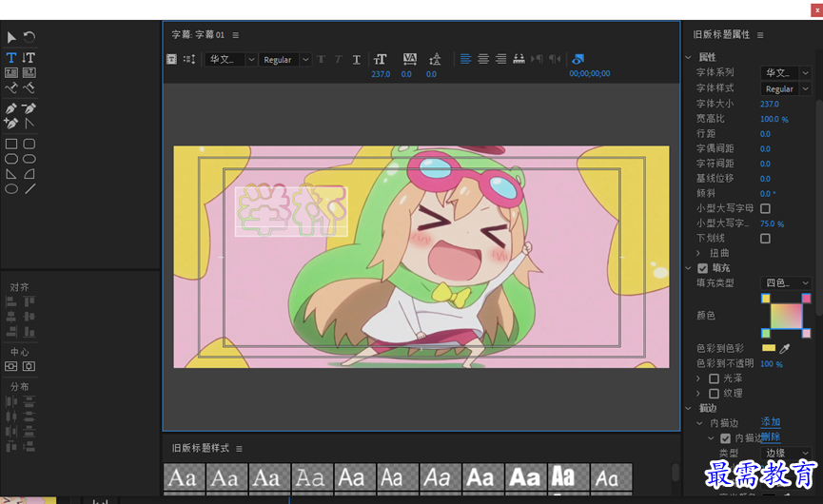Select the Rotation tool
This screenshot has height=504, width=823.
tap(29, 37)
